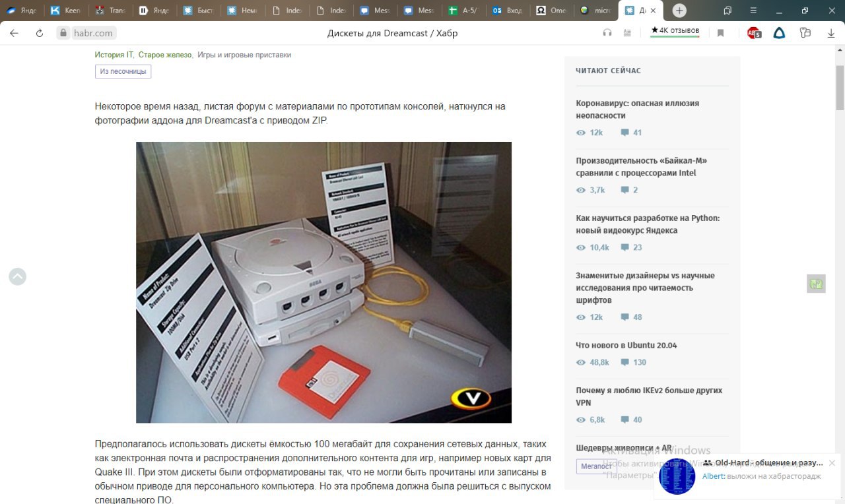845x504 pixels.
Task: Click views eye icon showing 48,8k
Action: [581, 362]
